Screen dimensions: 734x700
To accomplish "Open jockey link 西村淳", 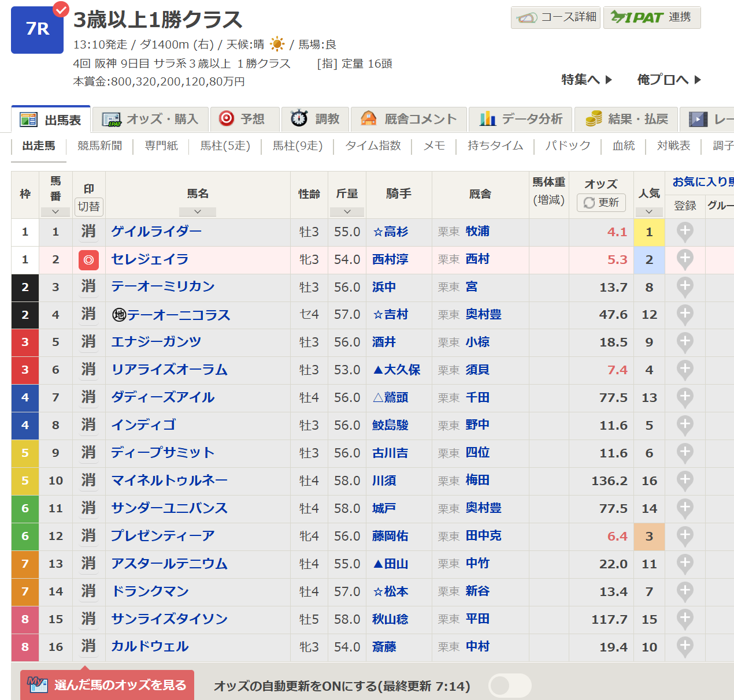I will [x=390, y=260].
